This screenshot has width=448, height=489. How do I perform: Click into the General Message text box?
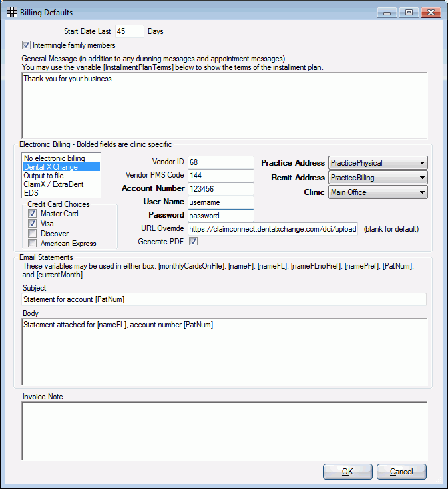tap(224, 106)
